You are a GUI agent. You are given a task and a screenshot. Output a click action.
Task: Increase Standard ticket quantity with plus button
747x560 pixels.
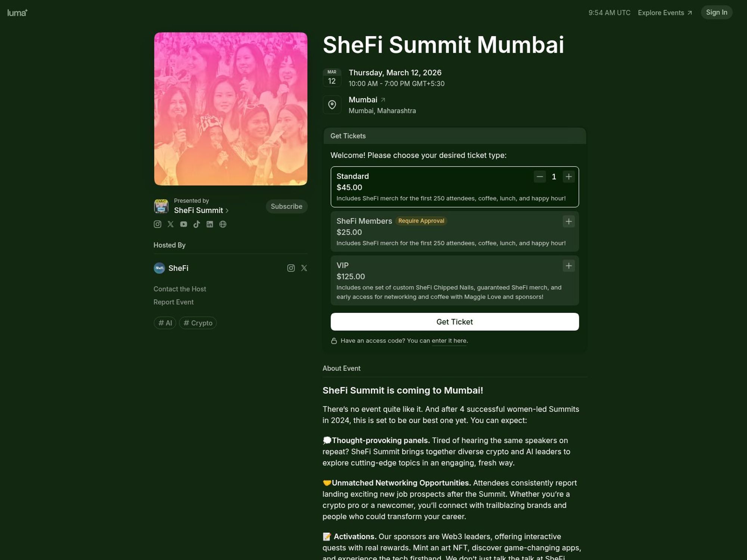point(568,177)
